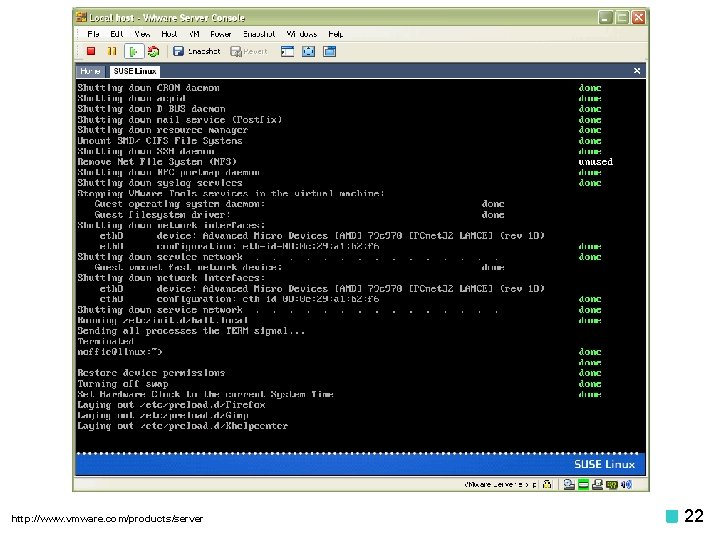Click the Full Screen mode icon
The image size is (720, 540).
point(309,51)
